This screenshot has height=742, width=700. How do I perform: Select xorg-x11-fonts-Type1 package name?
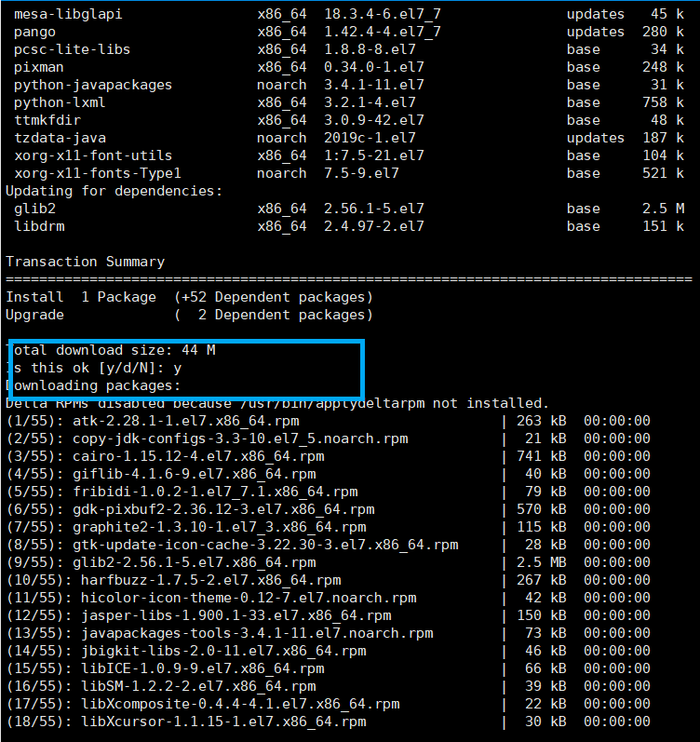click(x=98, y=174)
